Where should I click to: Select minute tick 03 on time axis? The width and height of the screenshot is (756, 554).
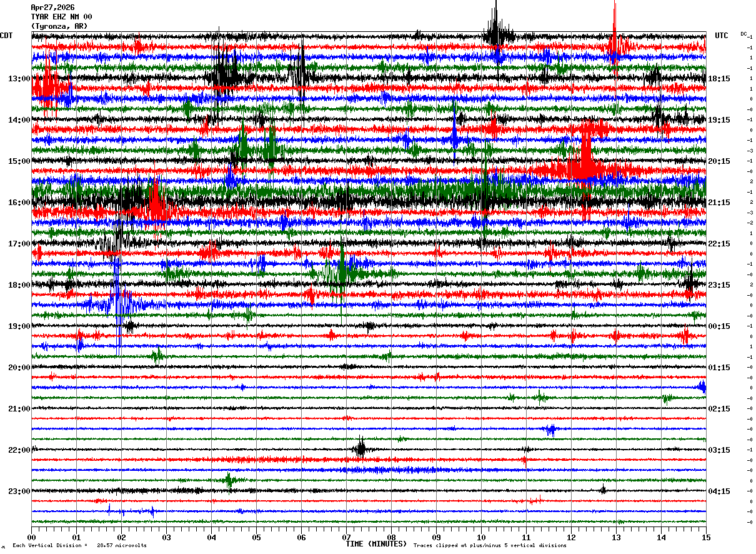[x=166, y=537]
